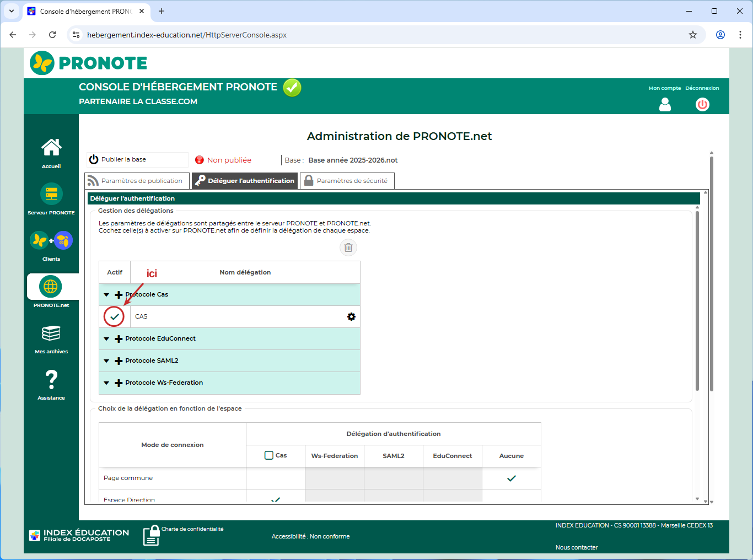Add a Protocole Cas delegation with plus
This screenshot has height=560, width=753.
(x=119, y=295)
